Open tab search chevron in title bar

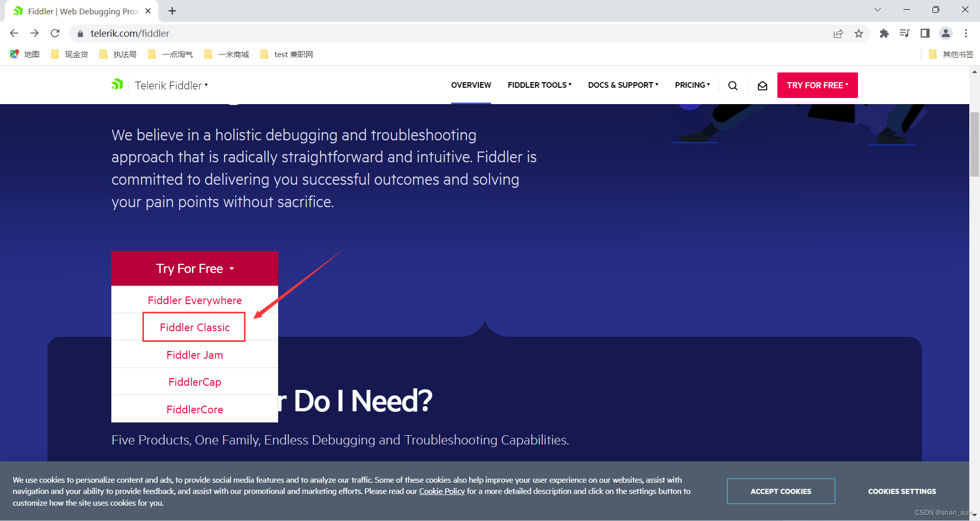877,10
